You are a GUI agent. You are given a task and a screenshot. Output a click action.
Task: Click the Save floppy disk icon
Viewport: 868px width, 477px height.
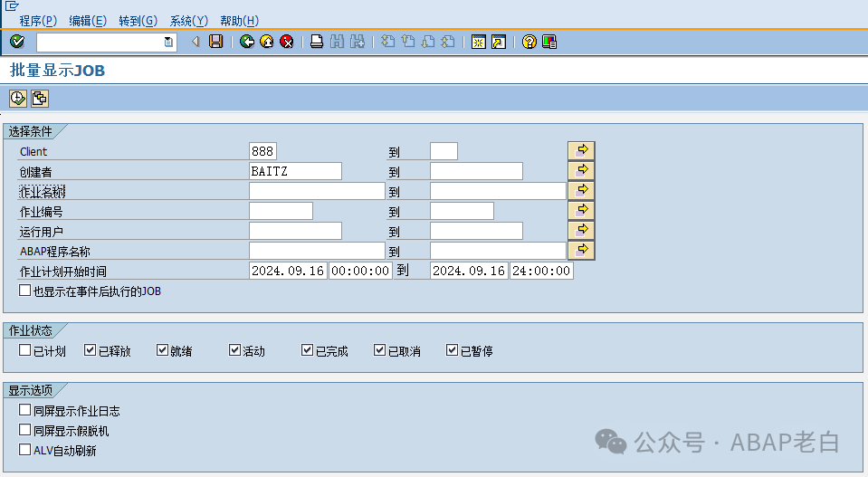coord(216,42)
